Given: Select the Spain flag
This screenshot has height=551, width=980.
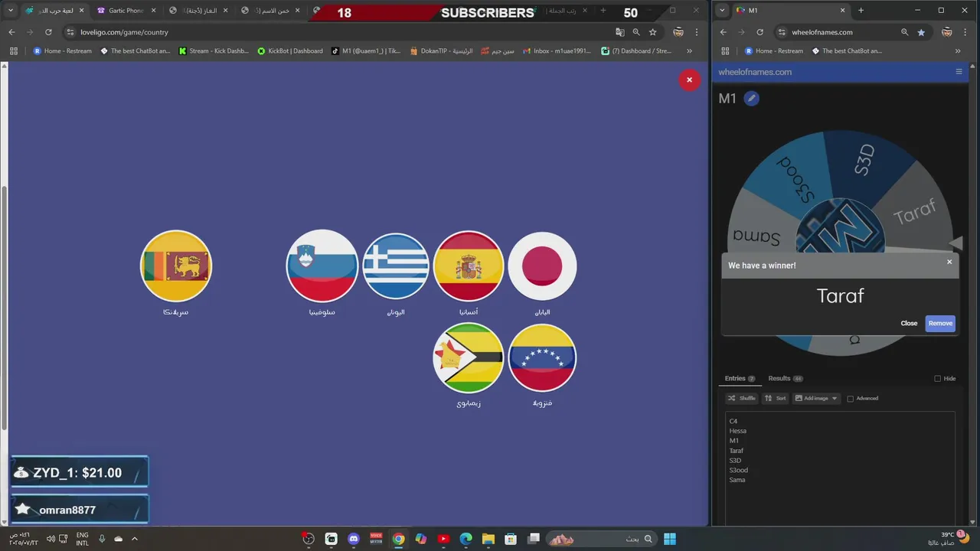Looking at the screenshot, I should coord(469,266).
